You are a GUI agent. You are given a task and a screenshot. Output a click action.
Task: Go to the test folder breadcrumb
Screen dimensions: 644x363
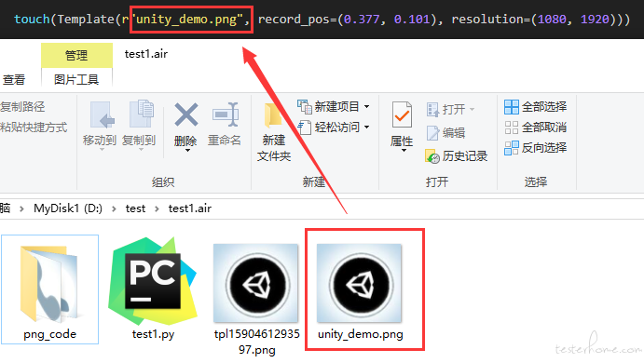click(x=135, y=208)
